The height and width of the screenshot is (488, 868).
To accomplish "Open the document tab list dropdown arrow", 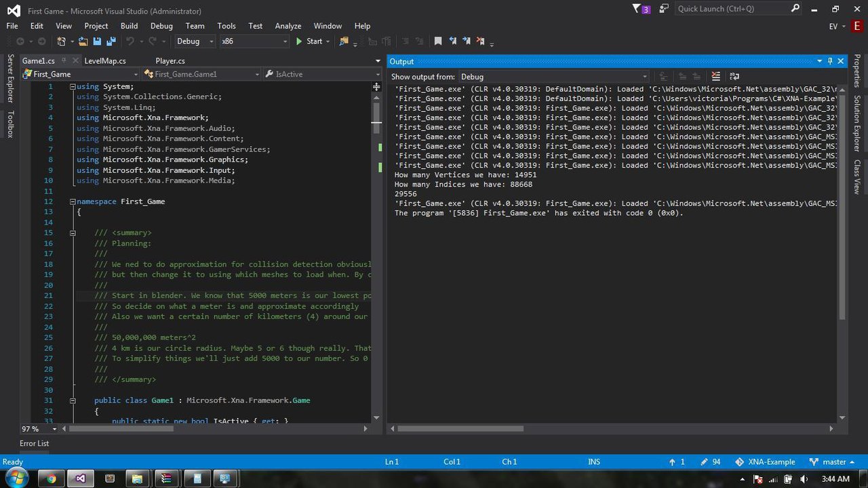I will (378, 61).
